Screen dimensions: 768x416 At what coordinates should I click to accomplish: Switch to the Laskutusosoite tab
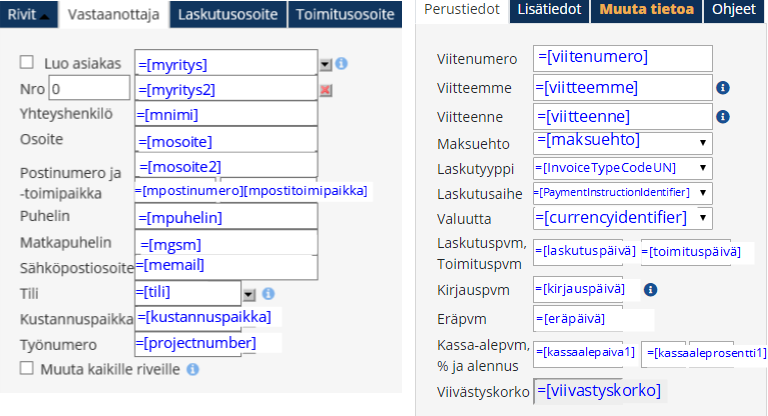click(228, 14)
